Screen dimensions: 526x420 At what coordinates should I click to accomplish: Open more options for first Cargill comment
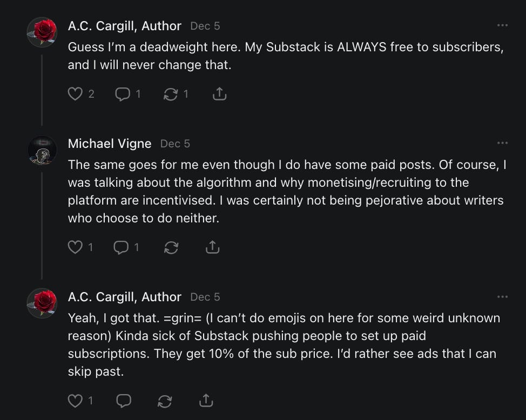502,25
